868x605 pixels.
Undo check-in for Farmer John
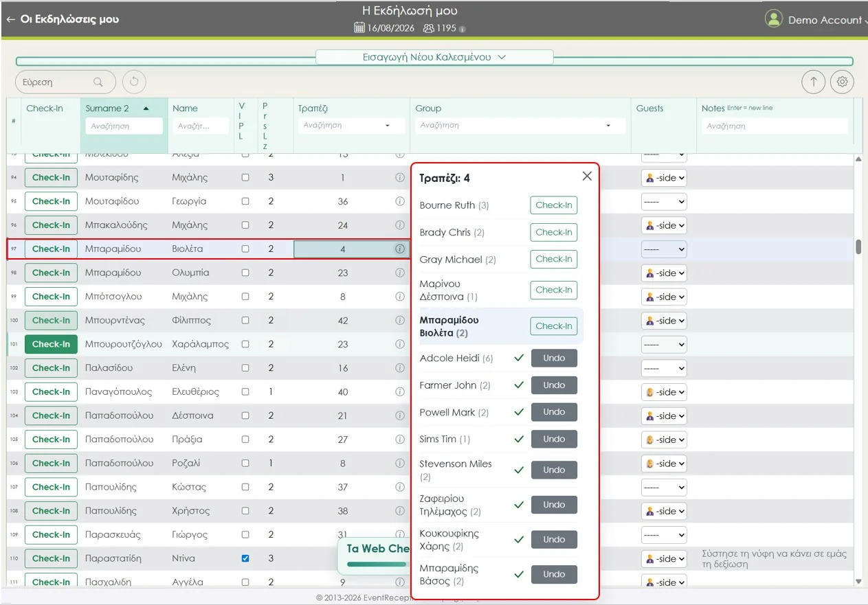553,385
